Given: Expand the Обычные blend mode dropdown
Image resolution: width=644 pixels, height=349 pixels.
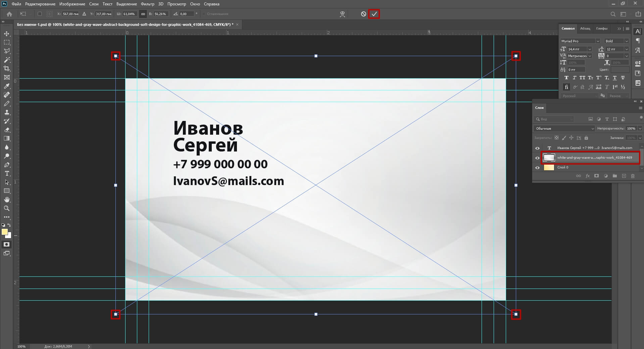Looking at the screenshot, I should [564, 129].
